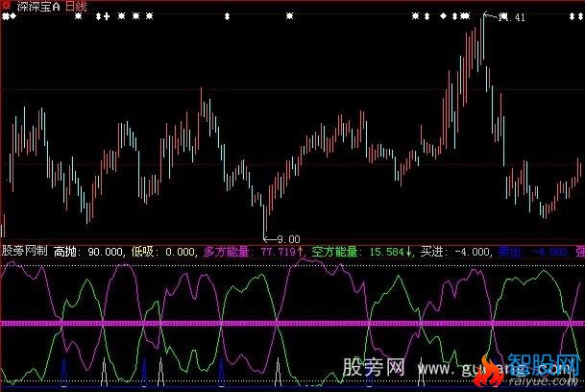Click the 9.00 low price label
The width and height of the screenshot is (585, 392).
[287, 239]
